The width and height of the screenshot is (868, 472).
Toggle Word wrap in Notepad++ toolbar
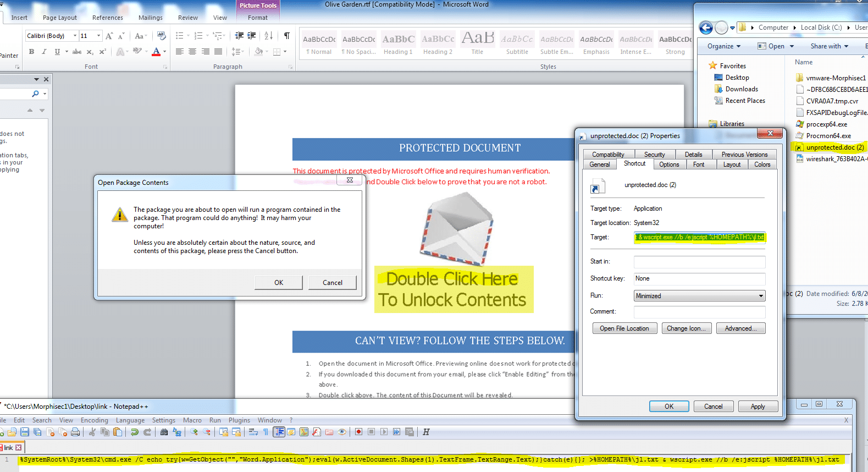pyautogui.click(x=253, y=432)
